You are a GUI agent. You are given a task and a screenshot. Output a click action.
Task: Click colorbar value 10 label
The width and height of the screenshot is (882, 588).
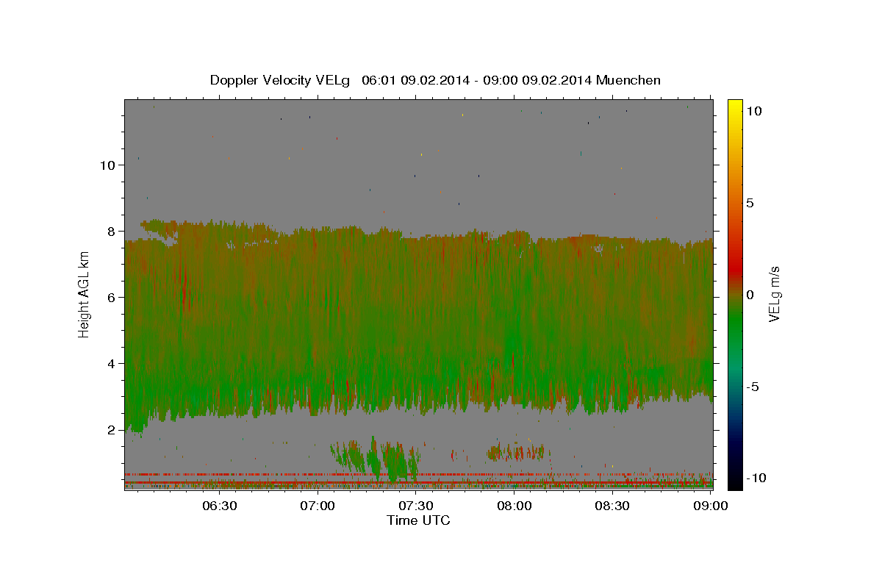coord(755,111)
